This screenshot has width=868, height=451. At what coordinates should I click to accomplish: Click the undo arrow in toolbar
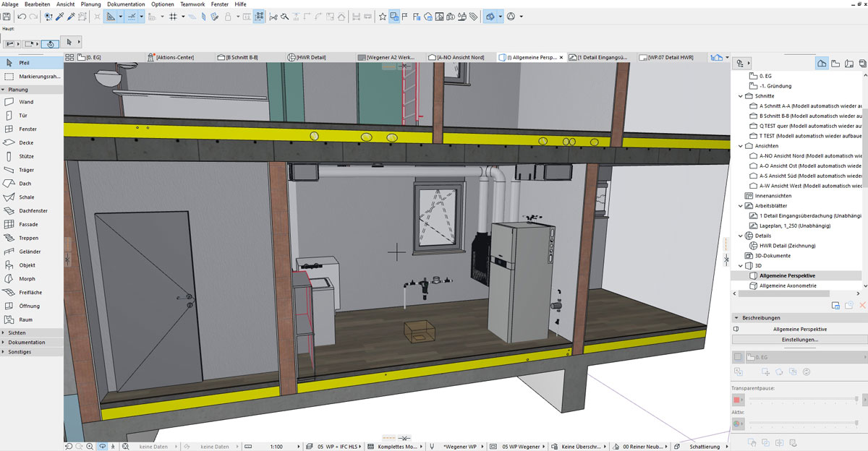click(x=22, y=16)
